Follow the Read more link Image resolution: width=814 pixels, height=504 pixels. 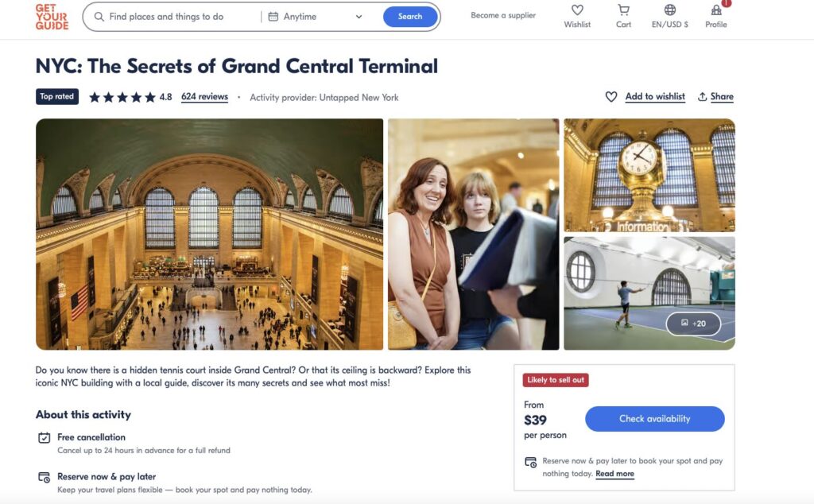[614, 473]
